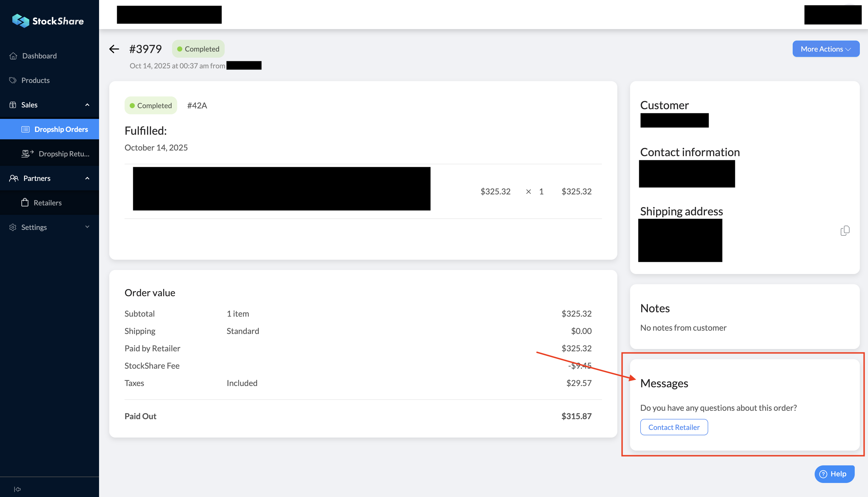This screenshot has height=497, width=868.
Task: Click the Dropship Returns icon
Action: [x=27, y=154]
